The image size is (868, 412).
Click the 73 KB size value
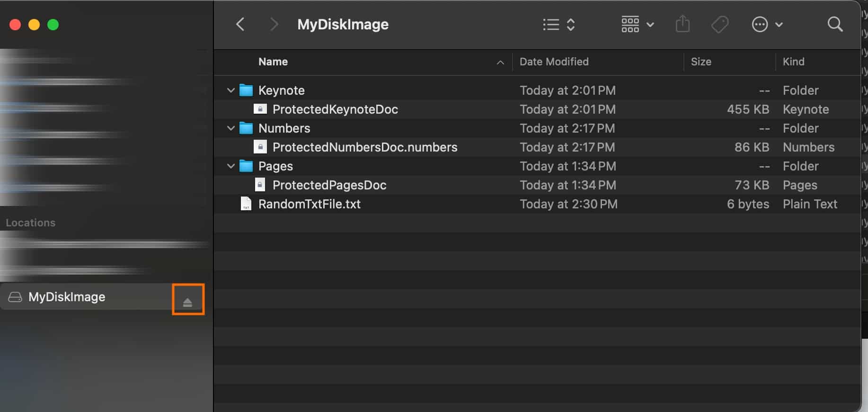(752, 185)
